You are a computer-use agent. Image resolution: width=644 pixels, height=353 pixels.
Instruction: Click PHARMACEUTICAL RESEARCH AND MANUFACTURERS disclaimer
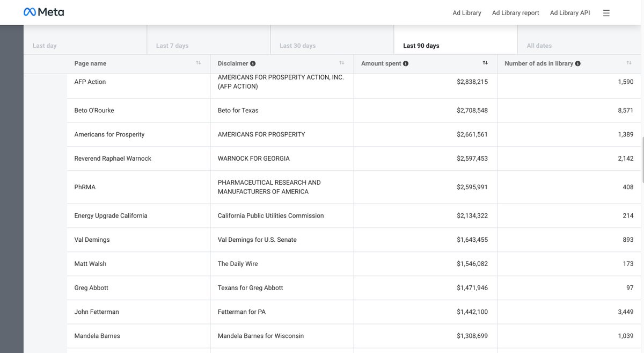tap(269, 187)
